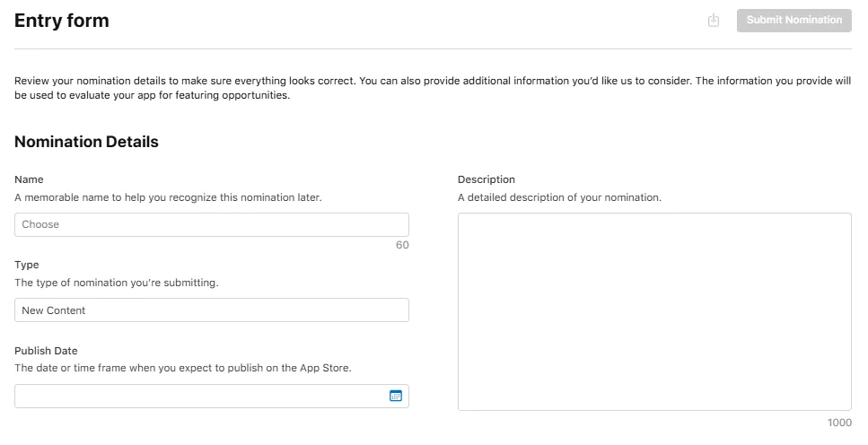868x445 pixels.
Task: Open the Type field showing New Content
Action: [212, 310]
